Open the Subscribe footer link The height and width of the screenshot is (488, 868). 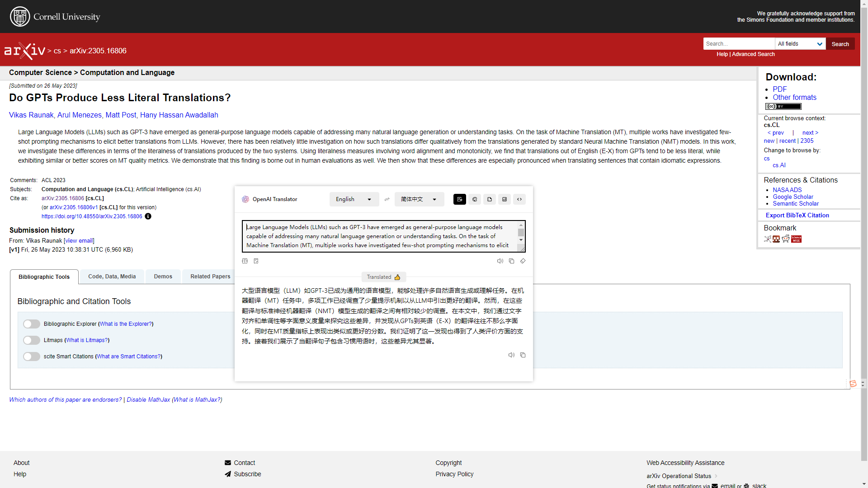pos(248,474)
